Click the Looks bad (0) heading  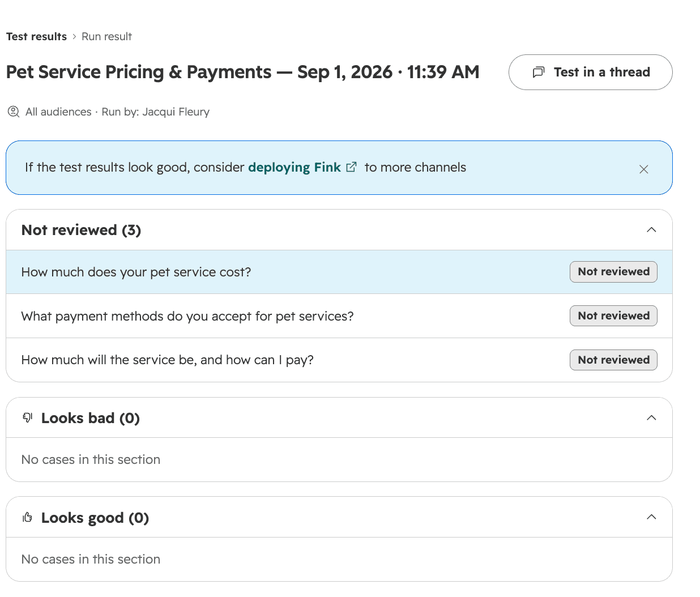click(x=91, y=418)
